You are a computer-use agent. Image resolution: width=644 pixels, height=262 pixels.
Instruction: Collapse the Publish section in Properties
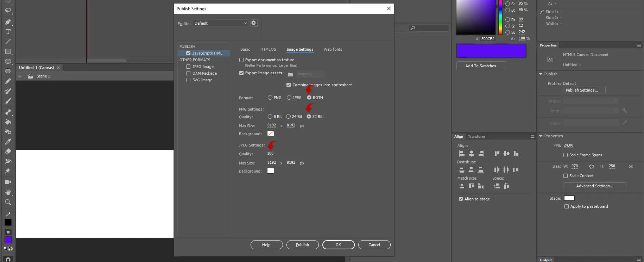[x=541, y=74]
